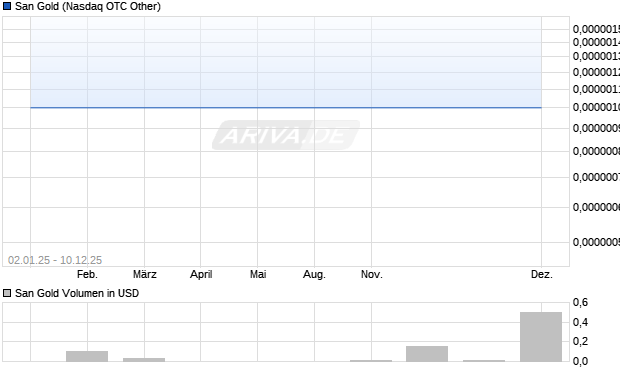Click the blue horizontal price line
The width and height of the screenshot is (620, 371).
tap(286, 107)
